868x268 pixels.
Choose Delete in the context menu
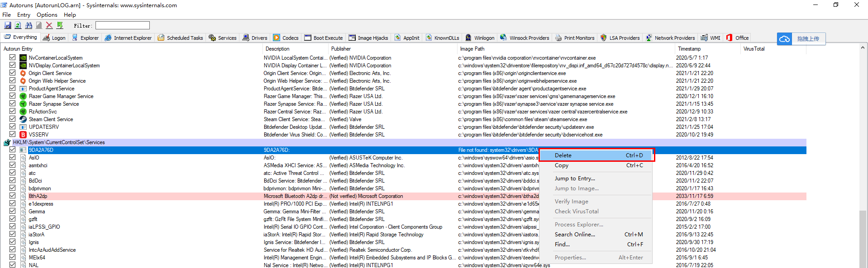click(596, 155)
